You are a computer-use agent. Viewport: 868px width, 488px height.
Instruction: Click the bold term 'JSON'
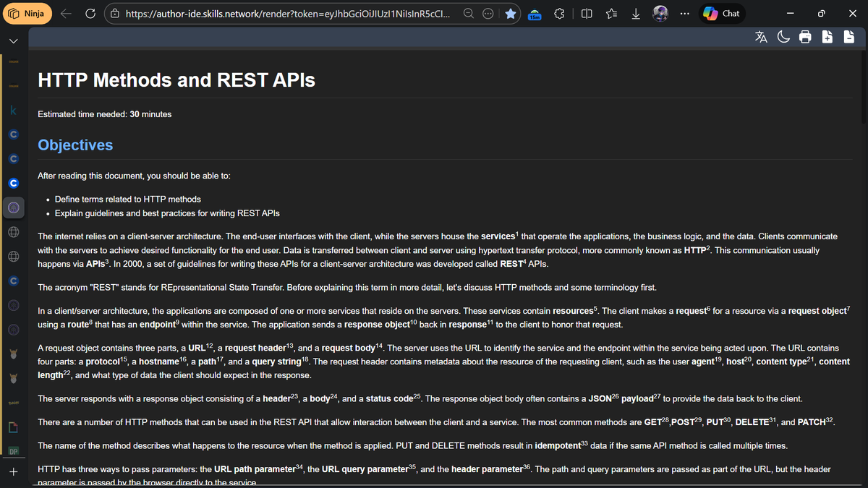pos(600,399)
